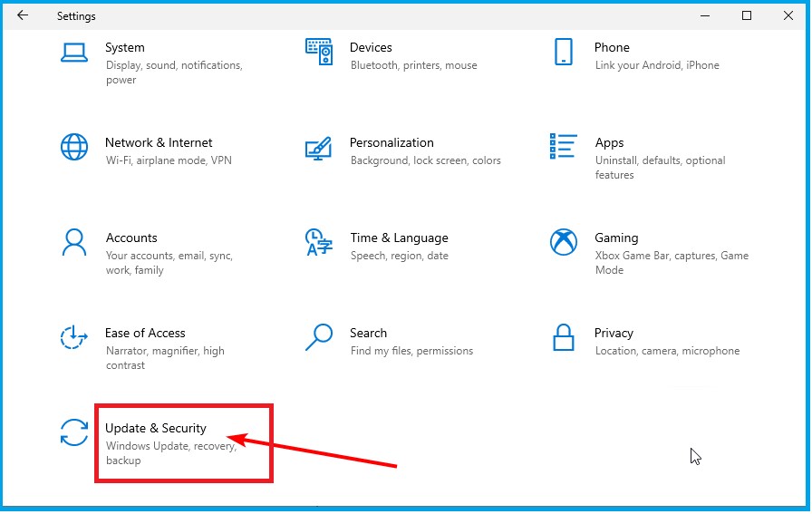The height and width of the screenshot is (514, 812).
Task: Minimize the Settings window
Action: pos(705,15)
